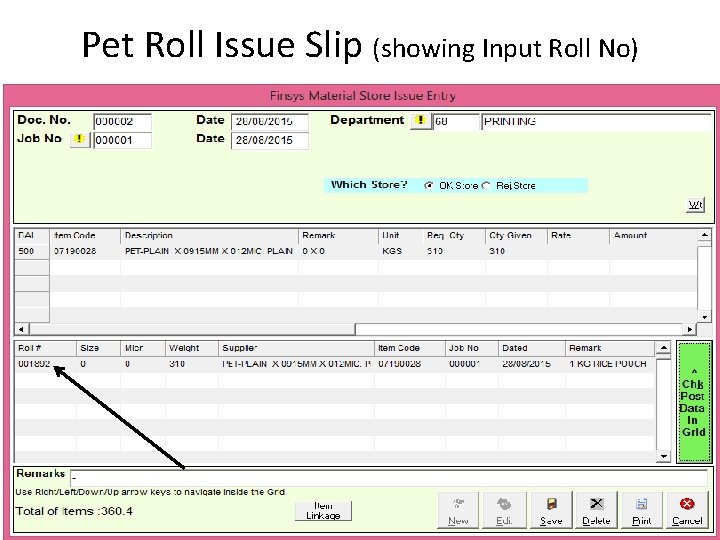Click the Description column header
This screenshot has height=540, width=720.
[x=209, y=235]
